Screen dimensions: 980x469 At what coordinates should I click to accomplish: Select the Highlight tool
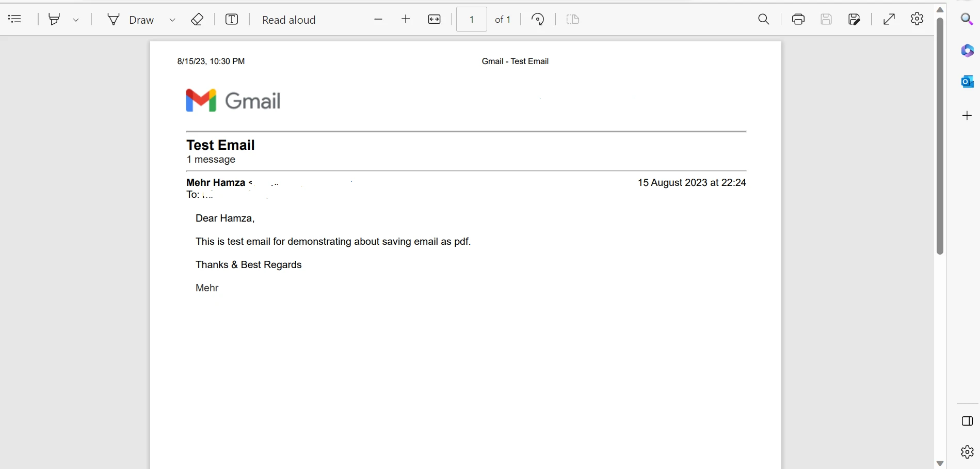(x=54, y=20)
